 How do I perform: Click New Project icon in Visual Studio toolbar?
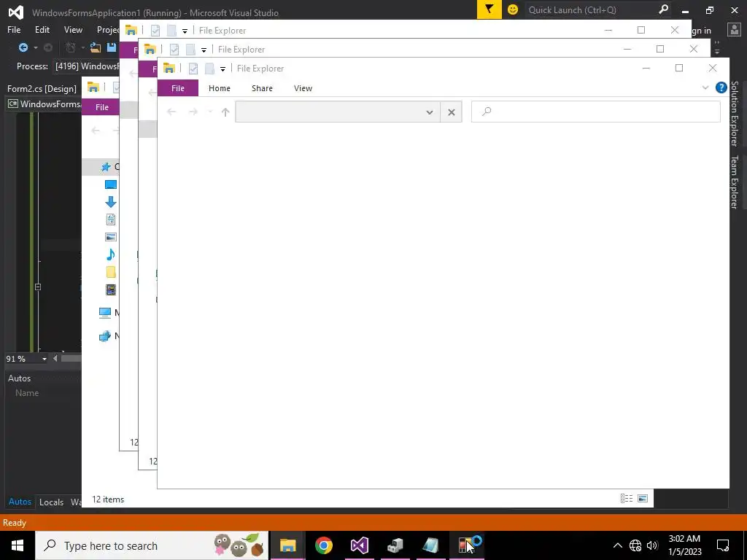pyautogui.click(x=71, y=47)
